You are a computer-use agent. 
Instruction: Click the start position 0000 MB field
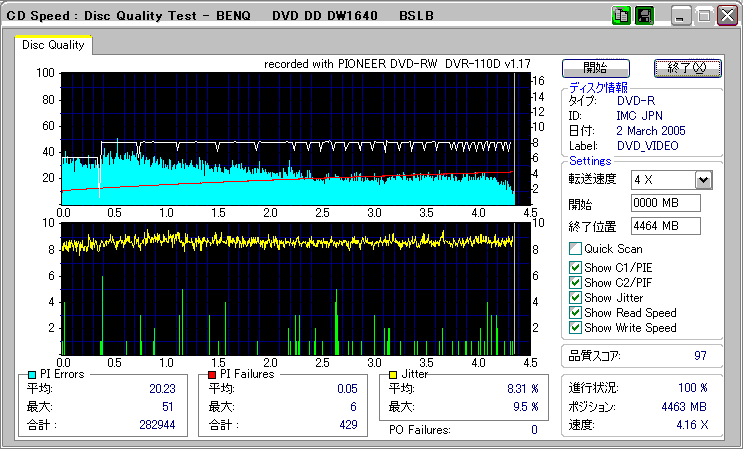[x=665, y=203]
